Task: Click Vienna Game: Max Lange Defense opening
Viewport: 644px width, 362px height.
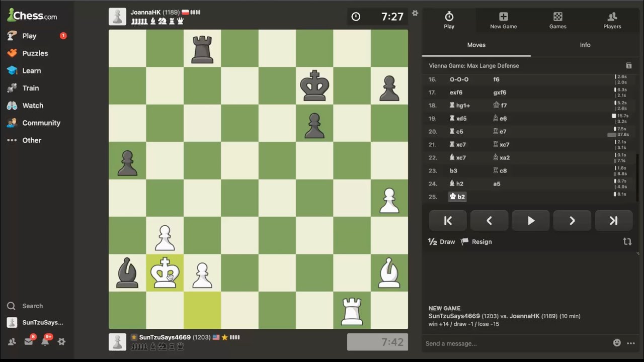Action: 474,66
